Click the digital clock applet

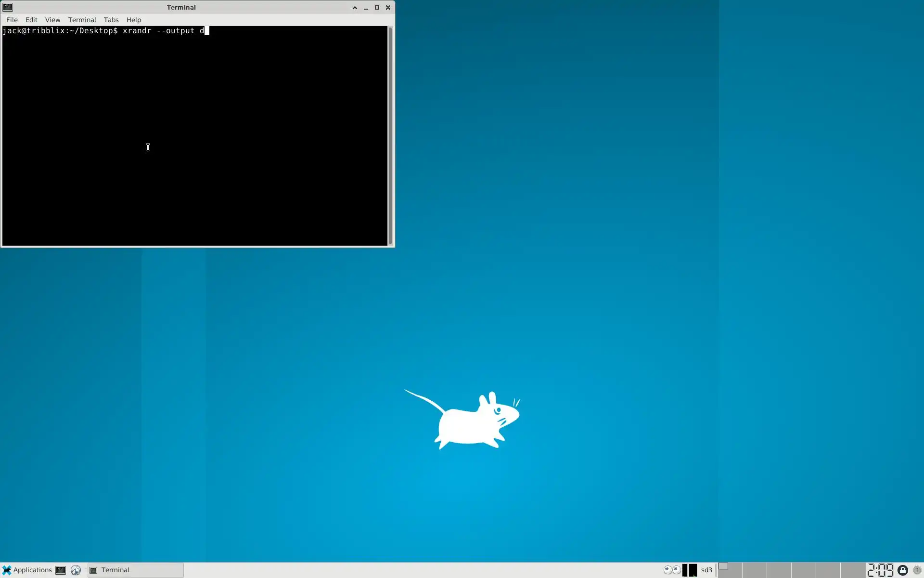[880, 570]
